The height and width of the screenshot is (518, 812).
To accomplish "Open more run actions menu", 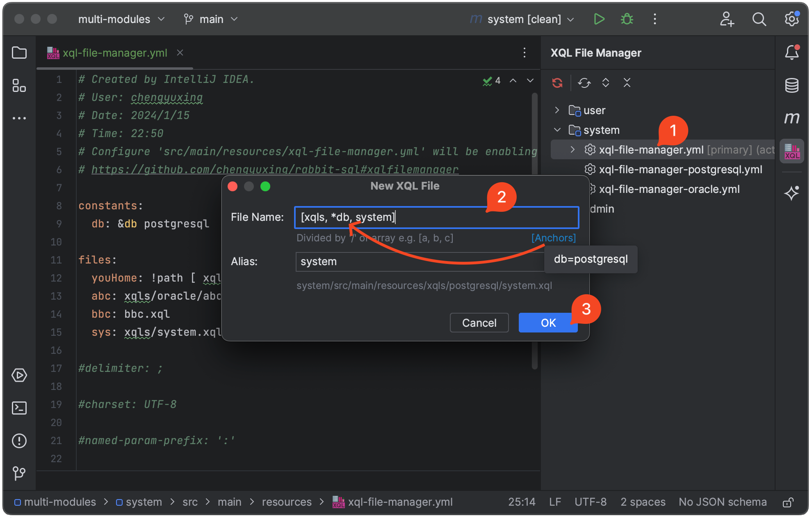I will coord(655,19).
